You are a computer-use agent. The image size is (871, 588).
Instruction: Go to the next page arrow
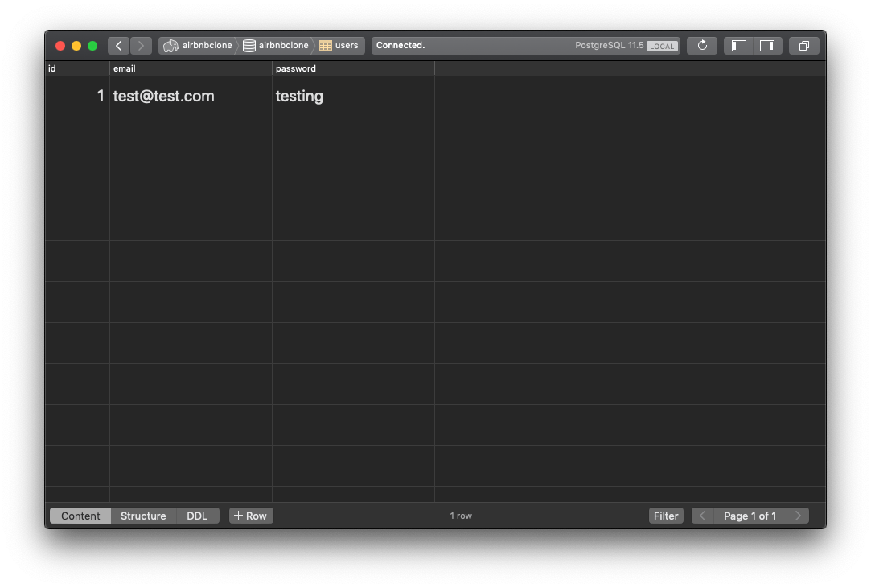798,516
